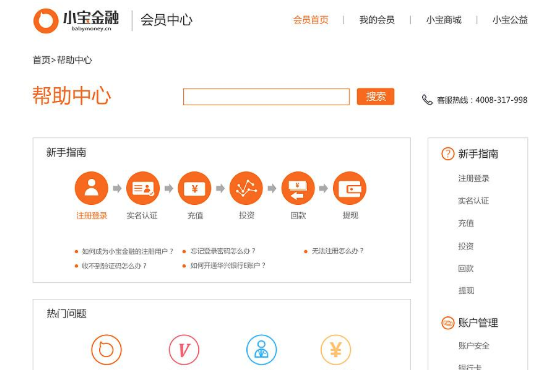Click the 注册登录 label under the first step
This screenshot has width=546, height=370.
click(x=92, y=215)
